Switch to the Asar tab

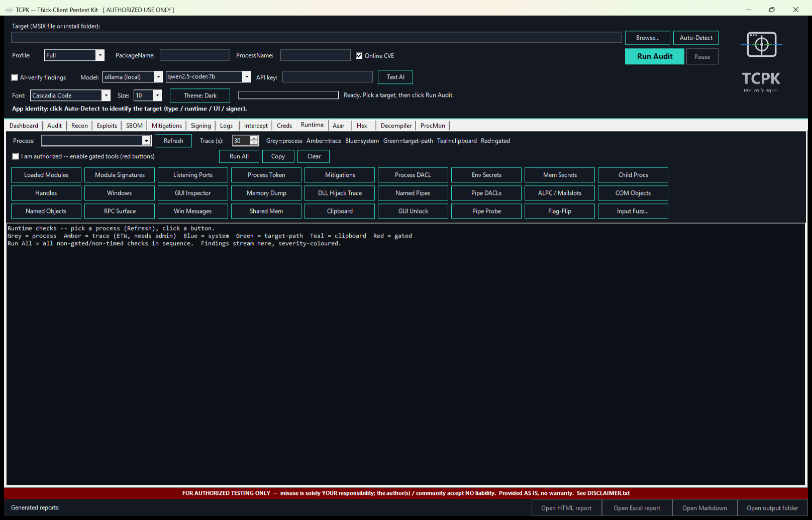tap(339, 126)
